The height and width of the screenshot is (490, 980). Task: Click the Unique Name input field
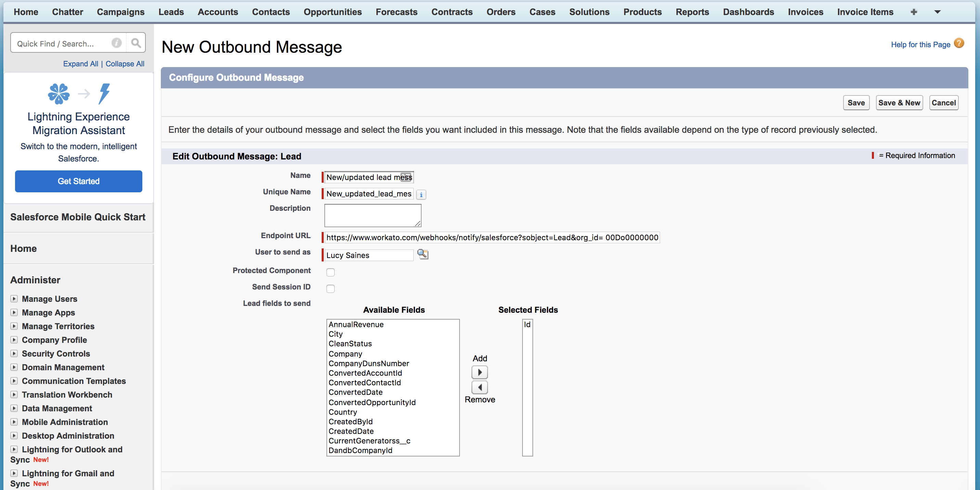click(369, 194)
